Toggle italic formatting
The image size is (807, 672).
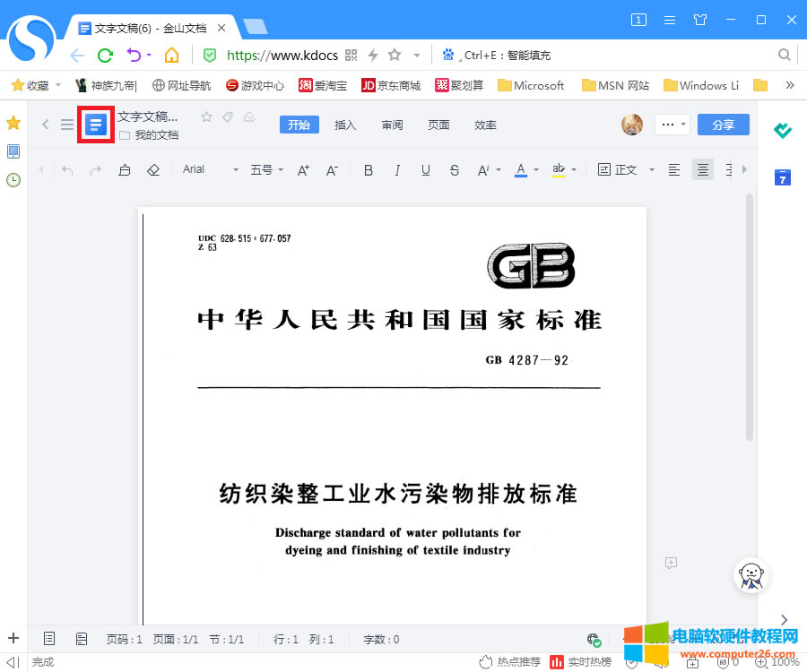tap(397, 169)
